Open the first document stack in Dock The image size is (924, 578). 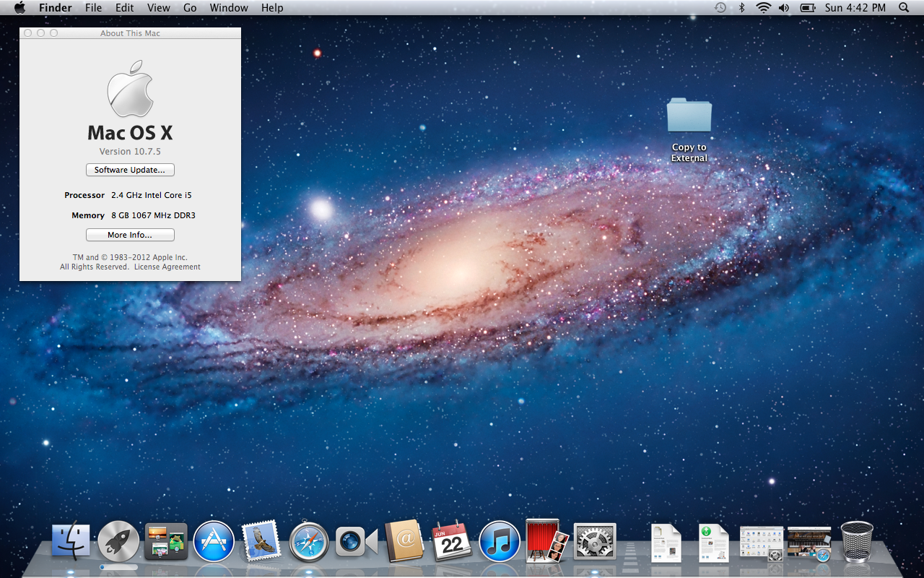[666, 543]
